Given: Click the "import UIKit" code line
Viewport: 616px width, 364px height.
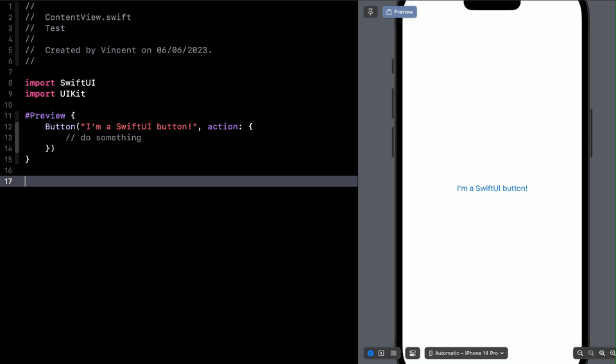Looking at the screenshot, I should 55,94.
